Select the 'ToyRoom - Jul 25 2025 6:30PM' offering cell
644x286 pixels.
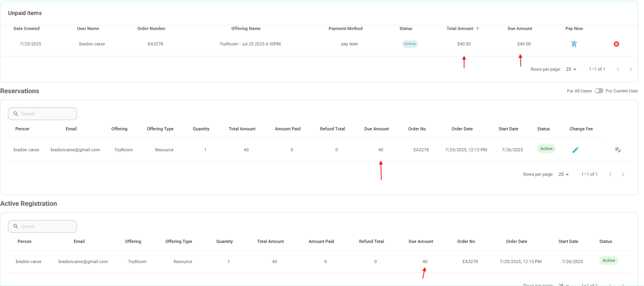coord(250,44)
